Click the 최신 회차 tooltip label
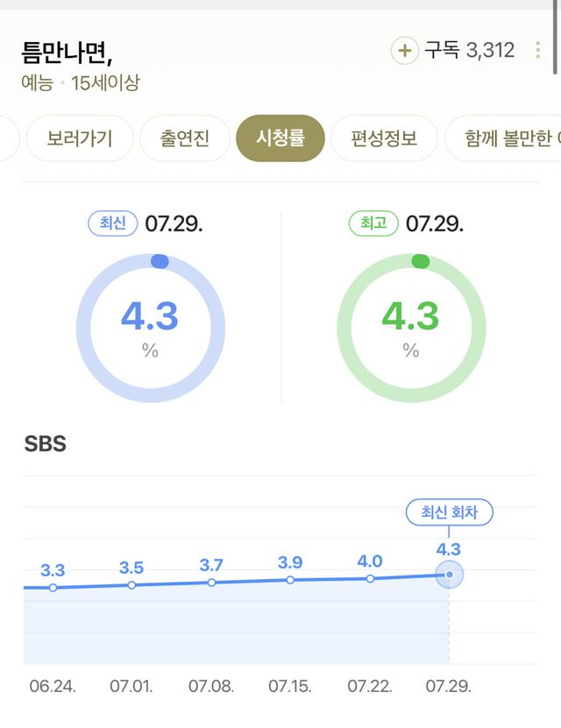Image resolution: width=561 pixels, height=728 pixels. click(449, 512)
